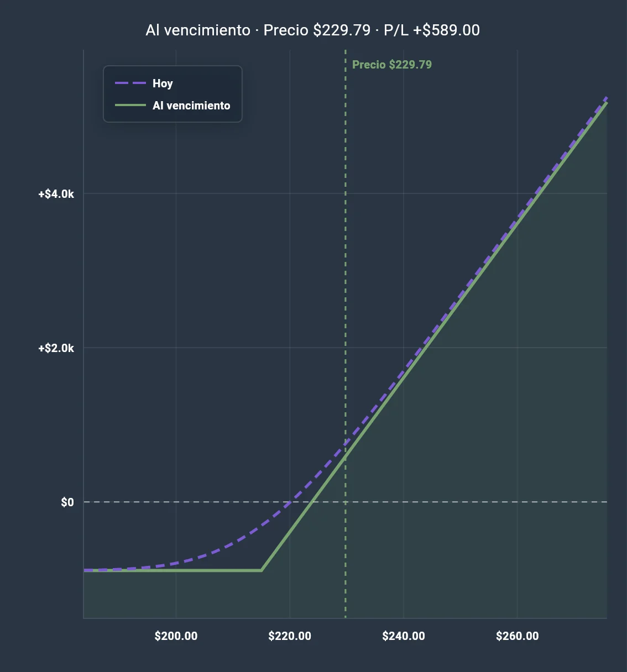Click the purple dashed Hoy legend line
Viewport: 627px width, 672px height.
[130, 83]
